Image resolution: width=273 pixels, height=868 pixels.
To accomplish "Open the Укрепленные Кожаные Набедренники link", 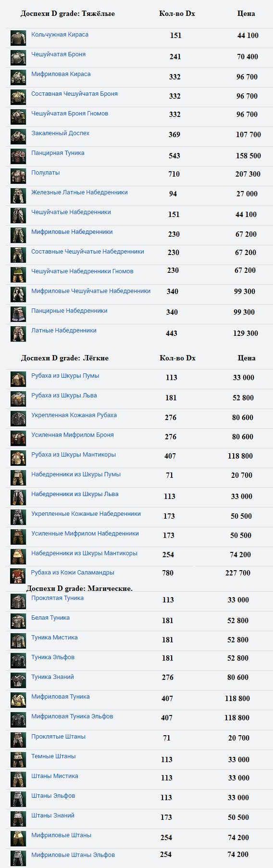I will click(x=86, y=514).
